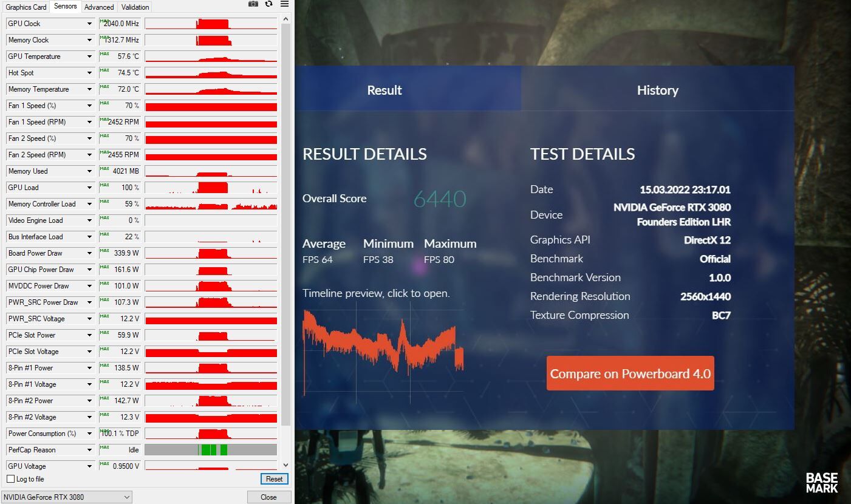Open the PCIe Slot Power dropdown
This screenshot has height=504, width=851.
coord(89,335)
